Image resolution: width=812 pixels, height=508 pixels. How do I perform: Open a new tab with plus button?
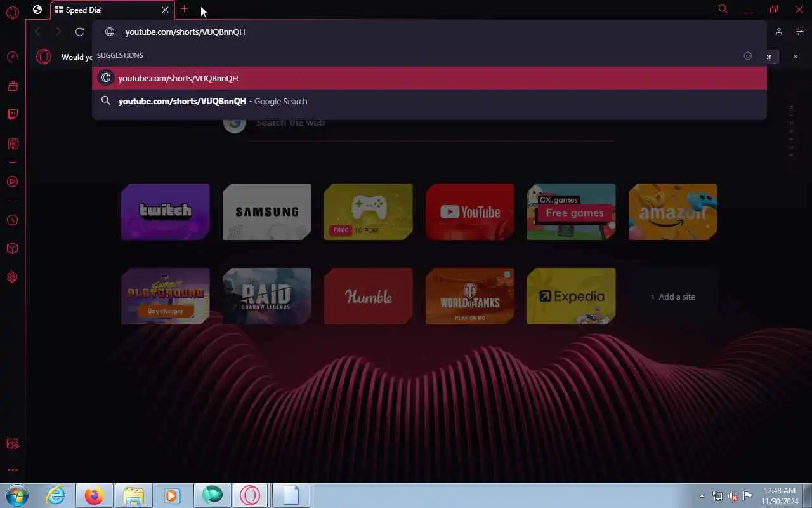pyautogui.click(x=184, y=10)
